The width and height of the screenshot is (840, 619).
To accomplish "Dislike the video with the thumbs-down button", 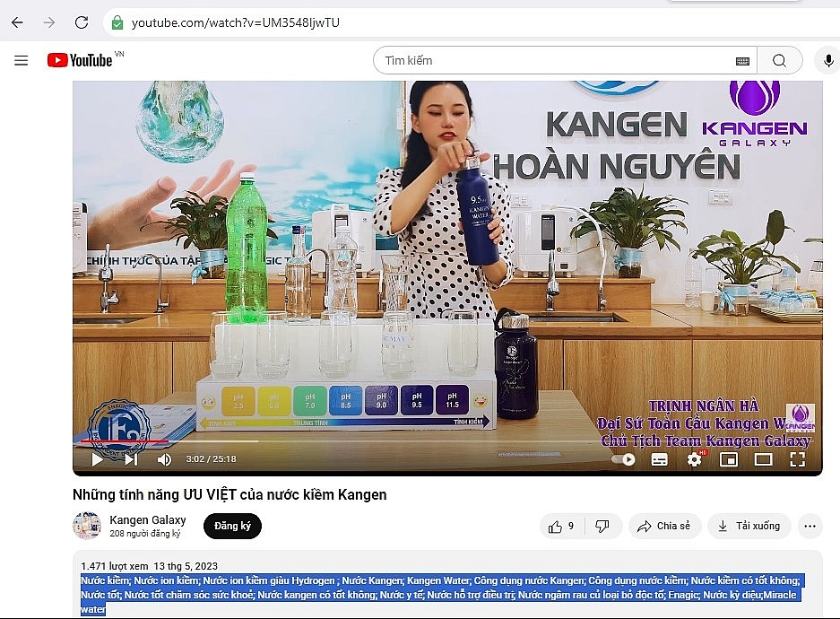I will [602, 527].
